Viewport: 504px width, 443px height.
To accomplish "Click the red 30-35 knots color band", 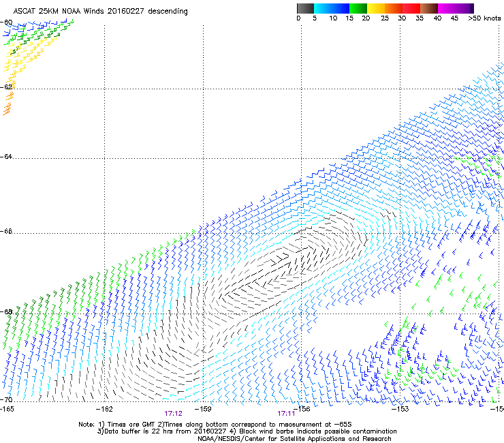I will point(411,8).
